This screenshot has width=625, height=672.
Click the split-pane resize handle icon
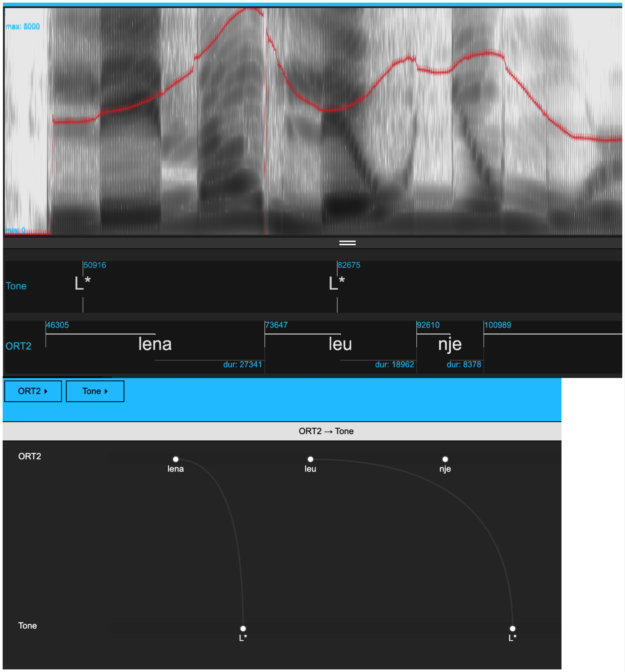(x=347, y=243)
